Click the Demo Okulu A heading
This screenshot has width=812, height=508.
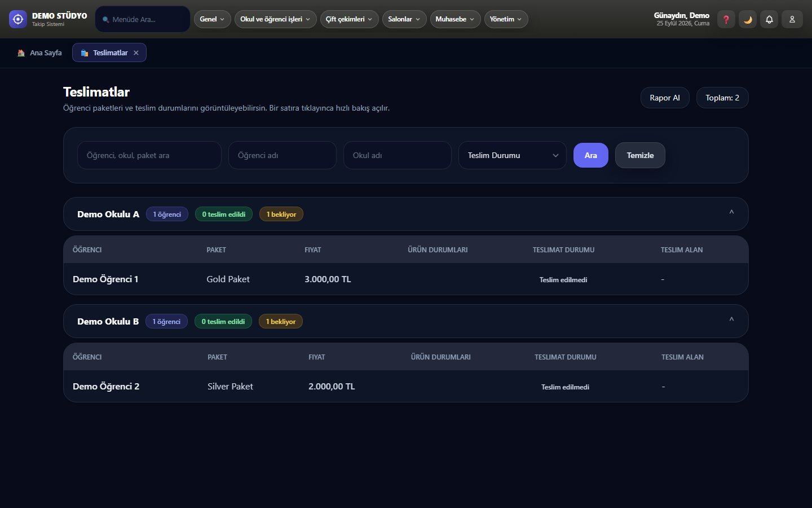click(108, 214)
